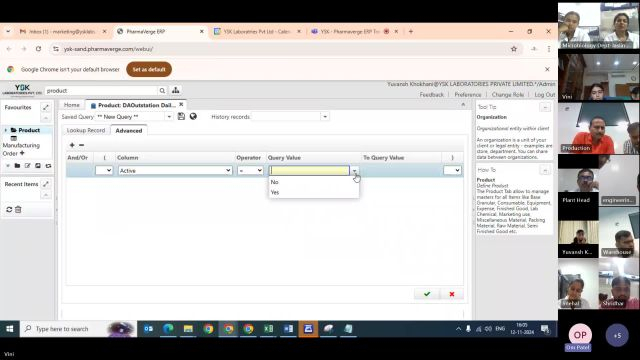640x360 pixels.
Task: Click the Feedback link
Action: click(x=431, y=95)
